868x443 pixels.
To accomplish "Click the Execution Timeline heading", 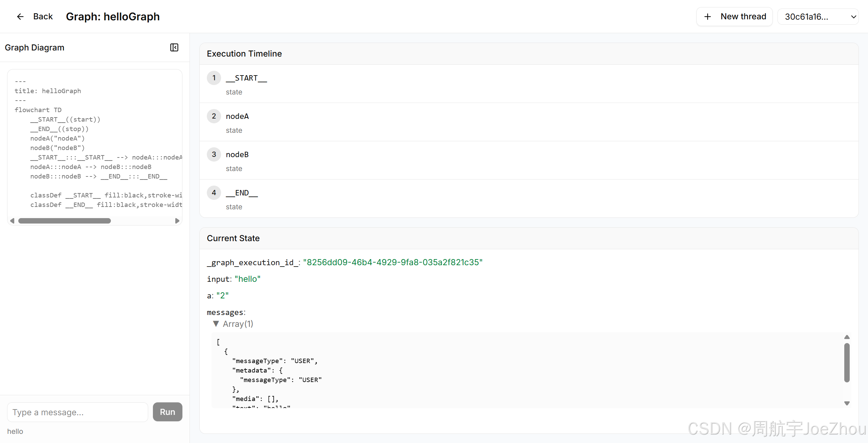I will click(244, 54).
